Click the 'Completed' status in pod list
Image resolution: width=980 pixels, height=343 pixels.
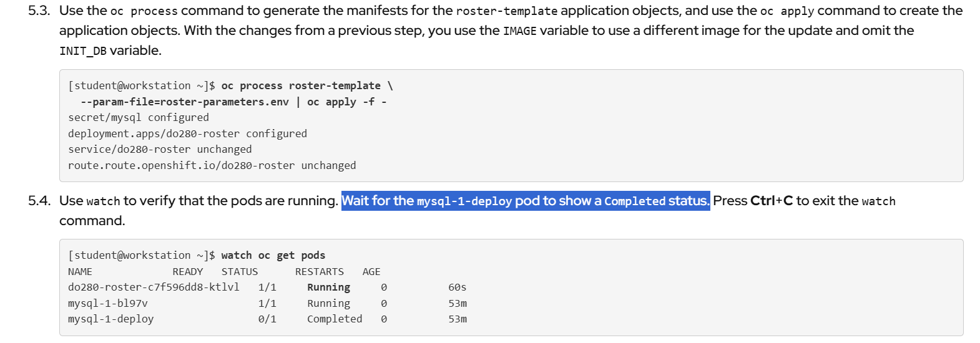pyautogui.click(x=334, y=319)
